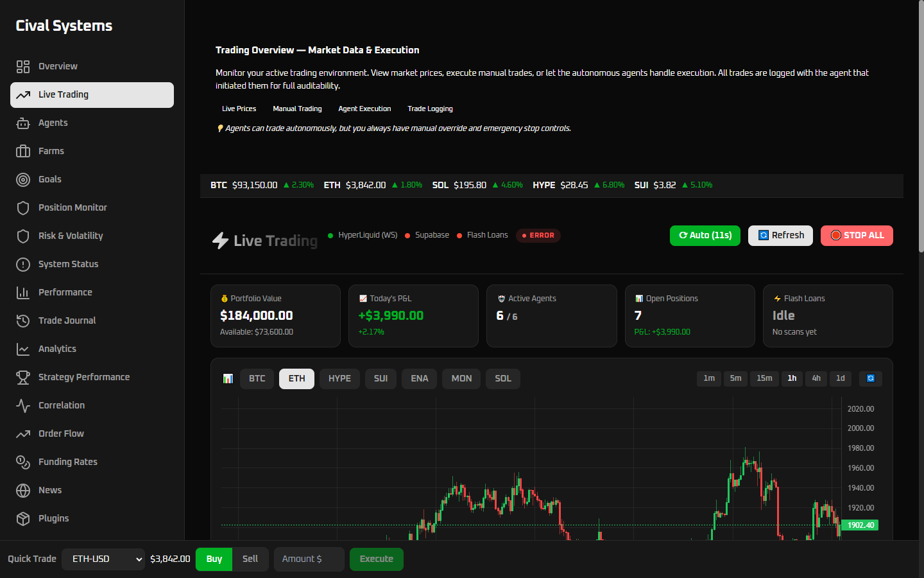
Task: Select Buy in Quick Trade bar
Action: coord(214,559)
